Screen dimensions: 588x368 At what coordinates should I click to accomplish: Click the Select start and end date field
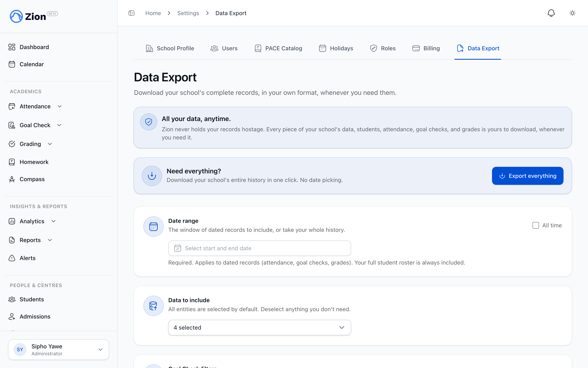(259, 248)
